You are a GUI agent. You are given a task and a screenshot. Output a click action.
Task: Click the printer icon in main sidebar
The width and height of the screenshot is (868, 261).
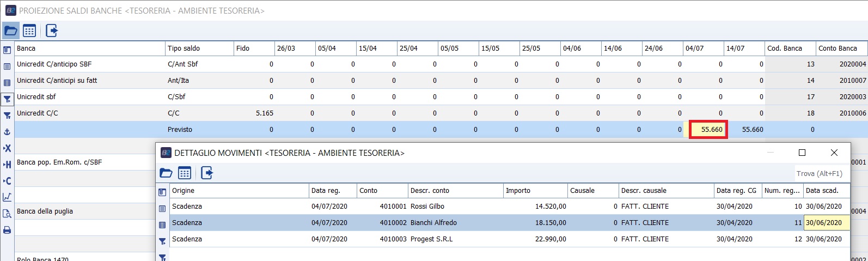[x=7, y=230]
